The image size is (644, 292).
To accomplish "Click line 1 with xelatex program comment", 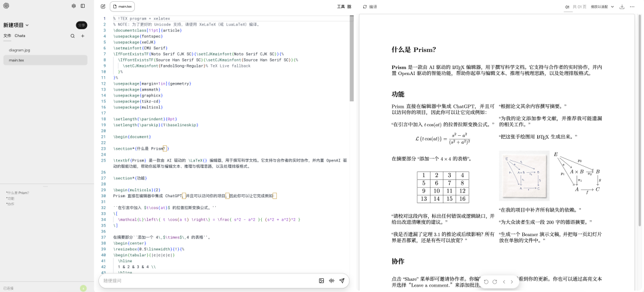I will coord(142,18).
